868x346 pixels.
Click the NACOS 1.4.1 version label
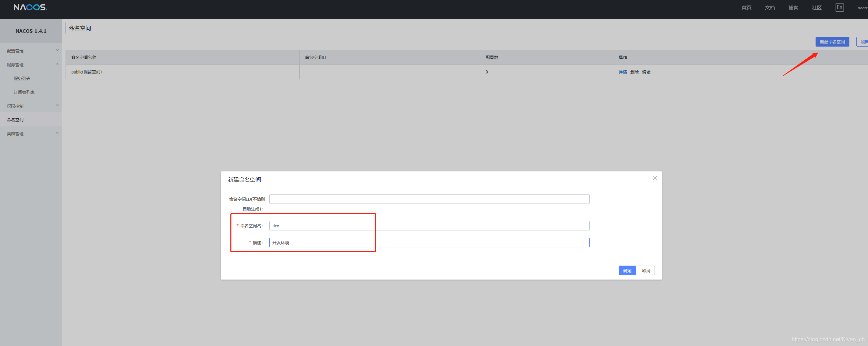click(x=31, y=31)
